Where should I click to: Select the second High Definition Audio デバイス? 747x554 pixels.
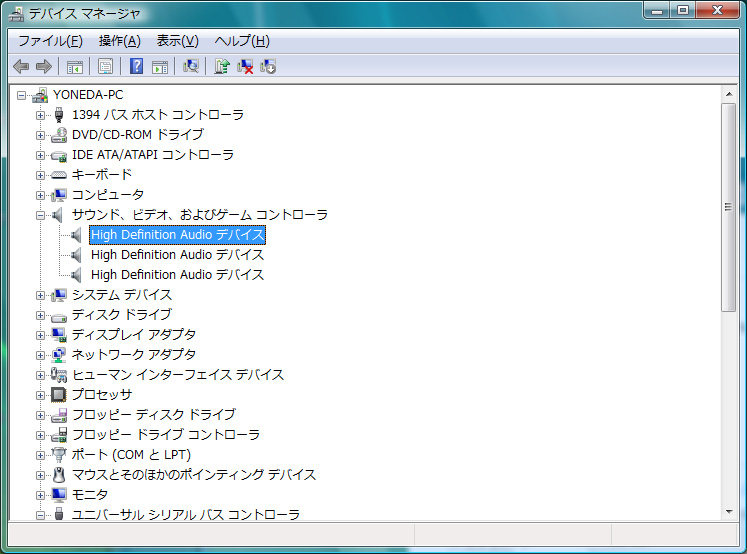tap(177, 255)
